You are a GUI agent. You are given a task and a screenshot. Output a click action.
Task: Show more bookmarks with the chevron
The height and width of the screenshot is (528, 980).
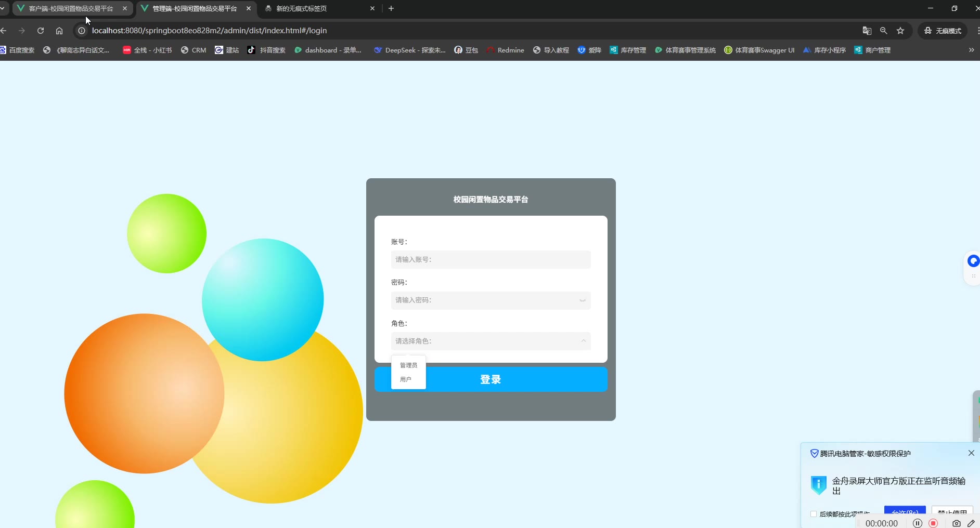point(971,50)
